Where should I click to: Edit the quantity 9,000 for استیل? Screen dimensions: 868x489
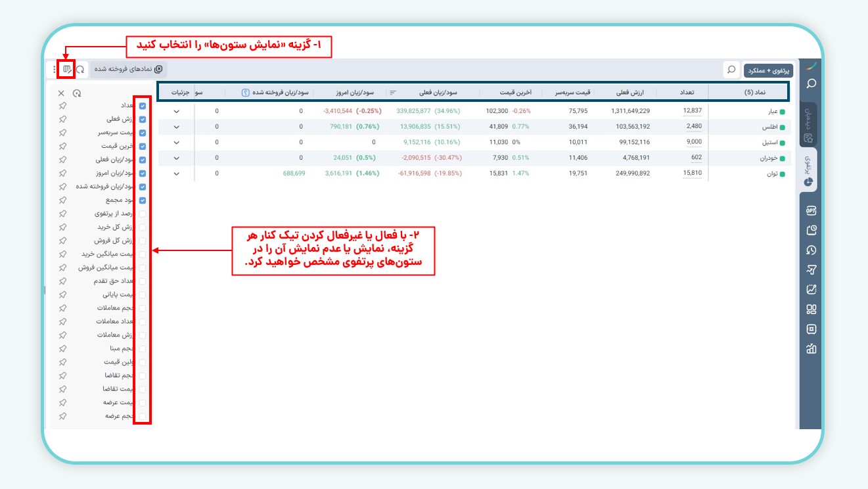point(694,141)
